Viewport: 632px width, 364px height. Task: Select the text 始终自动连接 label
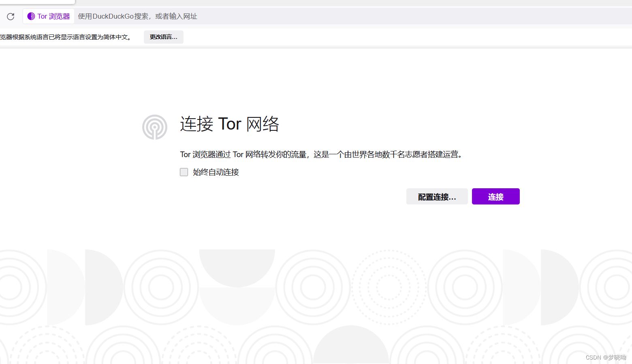pos(216,172)
